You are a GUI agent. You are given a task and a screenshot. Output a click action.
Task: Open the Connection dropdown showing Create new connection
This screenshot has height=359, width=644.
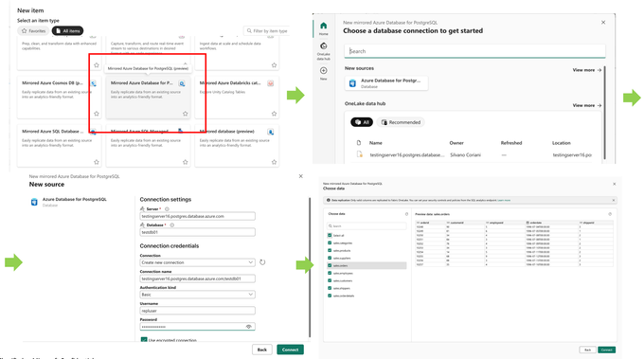click(197, 262)
